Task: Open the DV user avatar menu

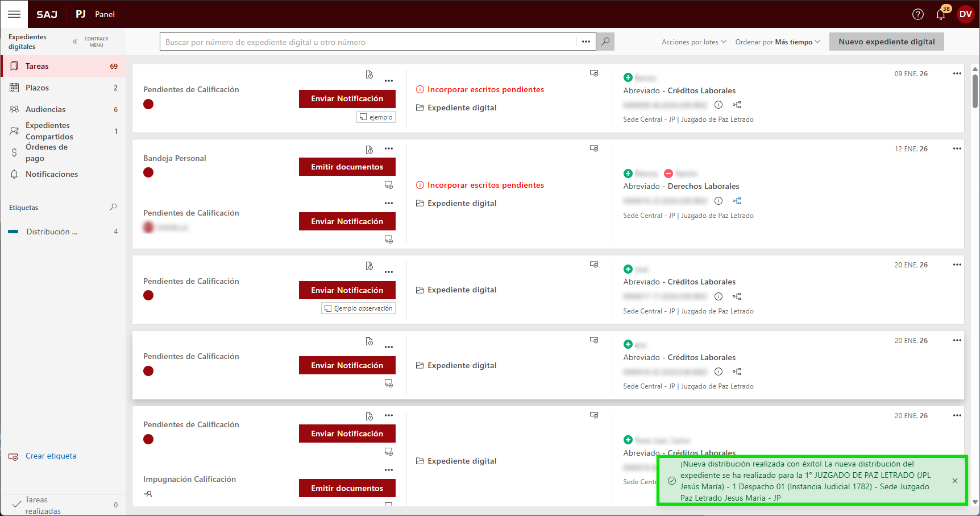Action: 965,14
